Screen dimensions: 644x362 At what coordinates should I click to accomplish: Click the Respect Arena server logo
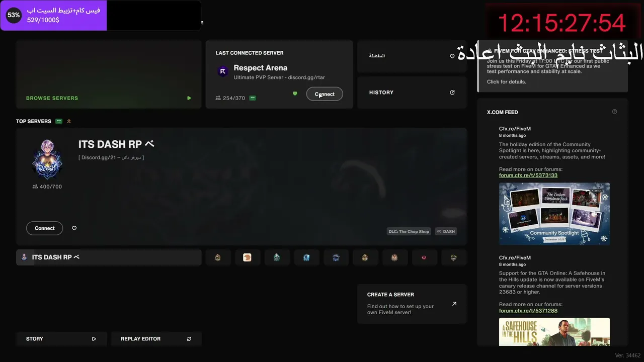(x=222, y=71)
